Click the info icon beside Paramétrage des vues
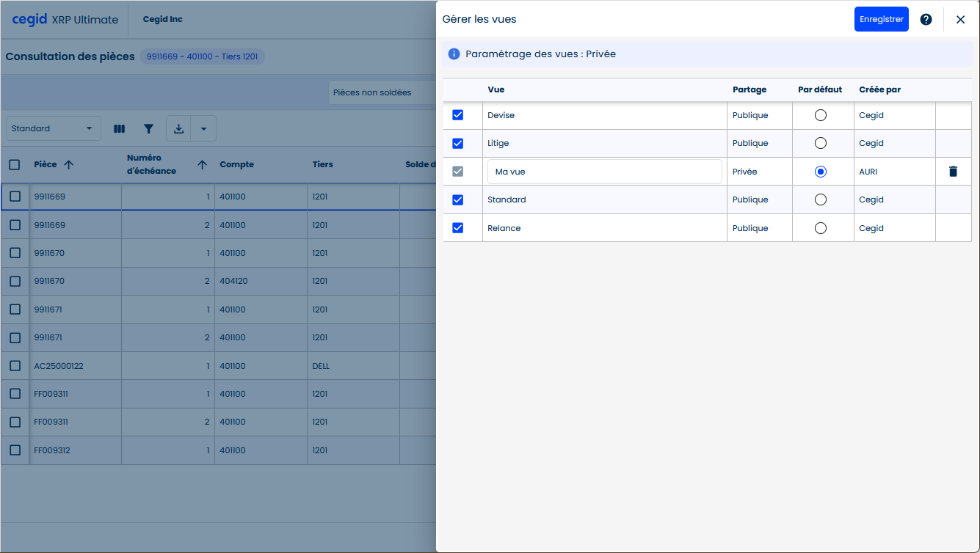This screenshot has width=980, height=553. coord(454,54)
